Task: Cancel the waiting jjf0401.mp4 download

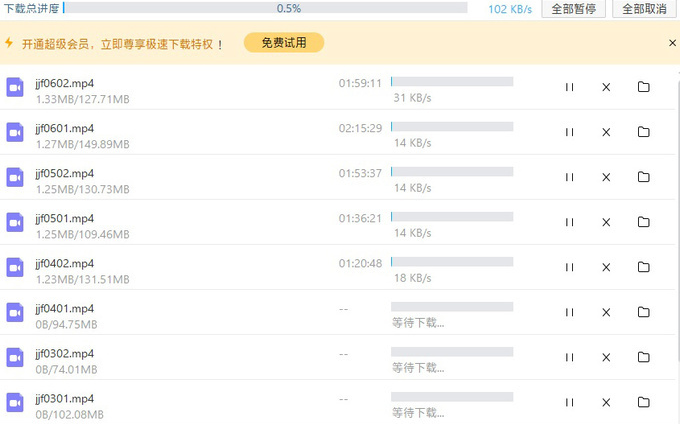Action: coord(606,312)
